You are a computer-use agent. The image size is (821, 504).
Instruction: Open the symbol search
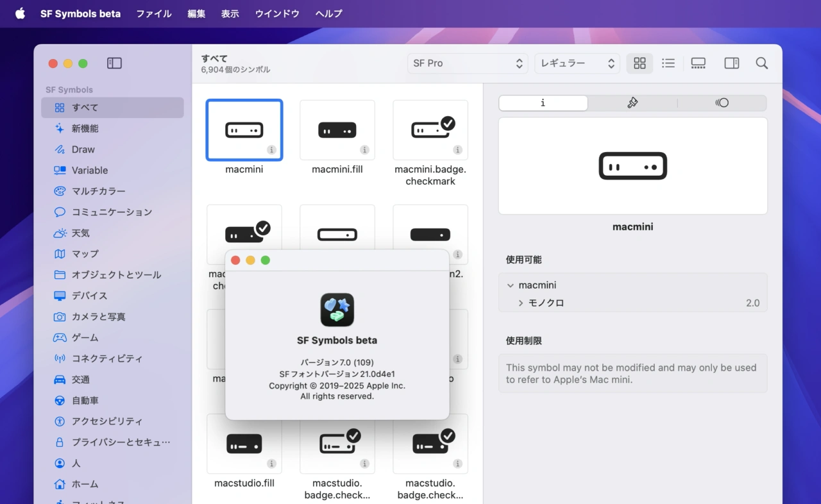[761, 63]
